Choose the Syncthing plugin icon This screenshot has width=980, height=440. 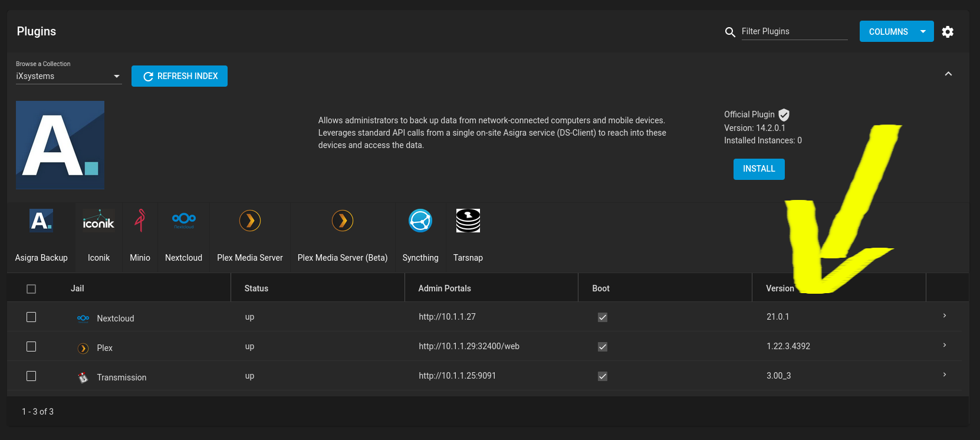[420, 221]
